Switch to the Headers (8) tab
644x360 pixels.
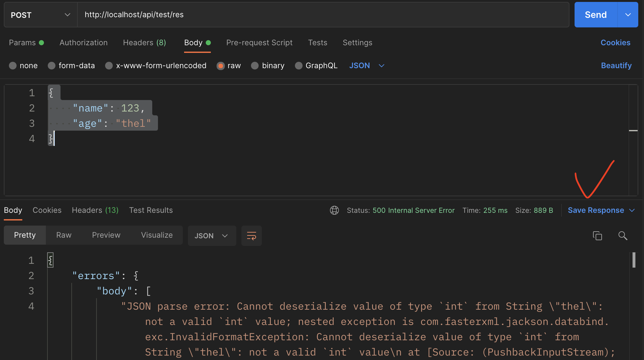point(144,43)
